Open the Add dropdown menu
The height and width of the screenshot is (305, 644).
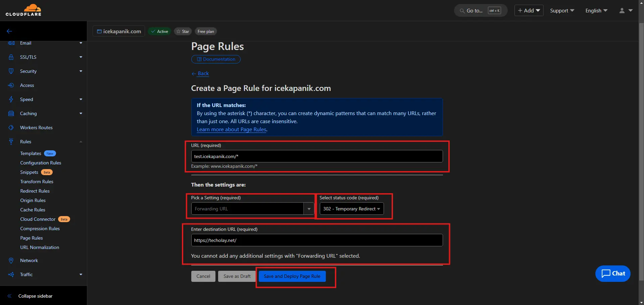tap(529, 11)
